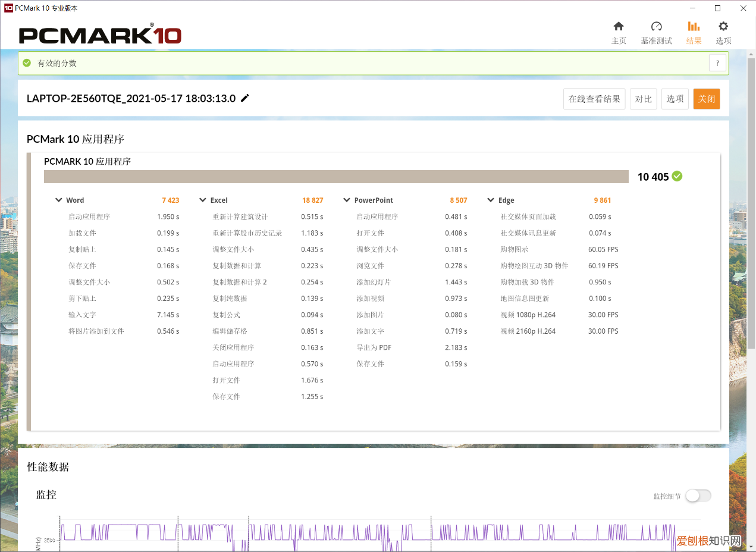Collapse the Excel results section

(203, 200)
